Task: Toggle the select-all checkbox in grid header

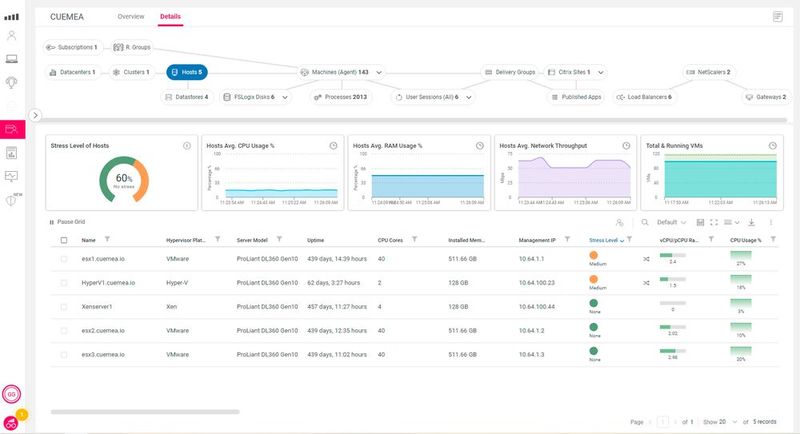Action: (64, 240)
